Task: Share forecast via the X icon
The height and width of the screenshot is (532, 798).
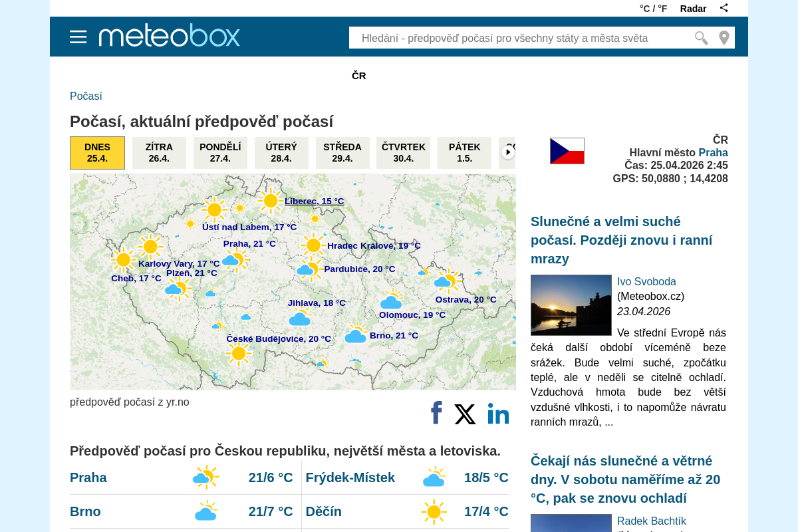Action: click(465, 414)
